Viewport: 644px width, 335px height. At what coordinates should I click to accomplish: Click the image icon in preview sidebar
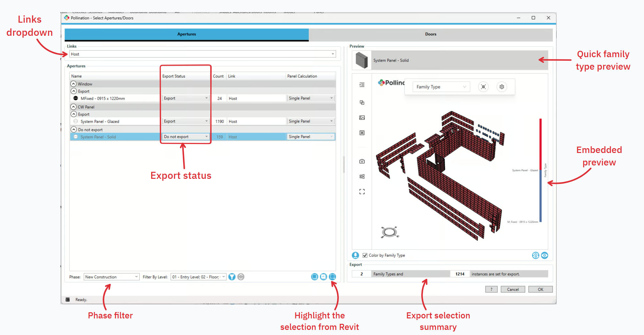(362, 118)
